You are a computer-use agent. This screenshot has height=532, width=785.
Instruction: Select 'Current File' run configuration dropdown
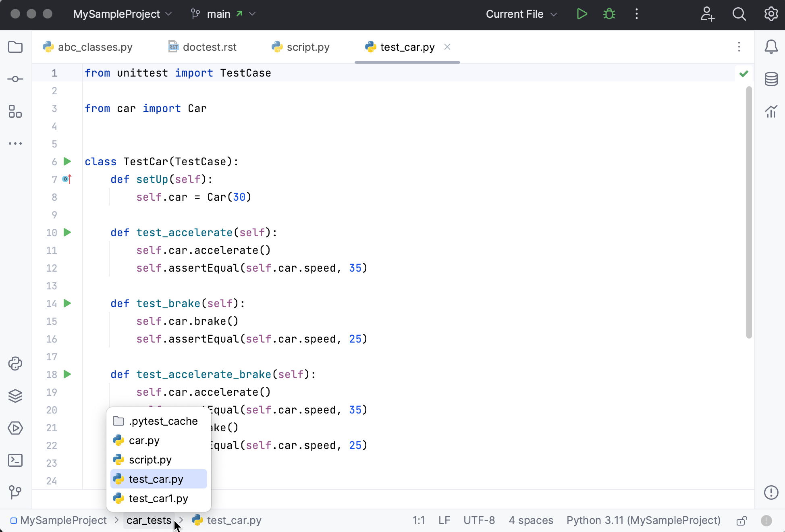coord(520,14)
